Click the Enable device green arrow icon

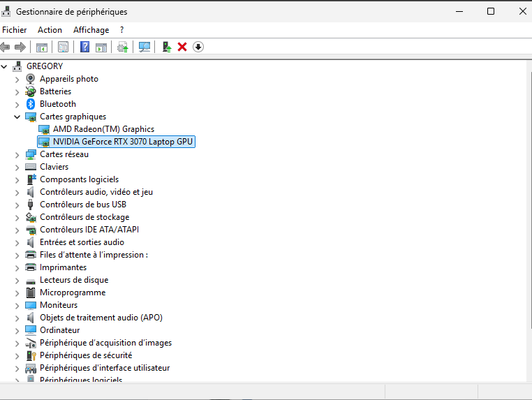coord(166,47)
